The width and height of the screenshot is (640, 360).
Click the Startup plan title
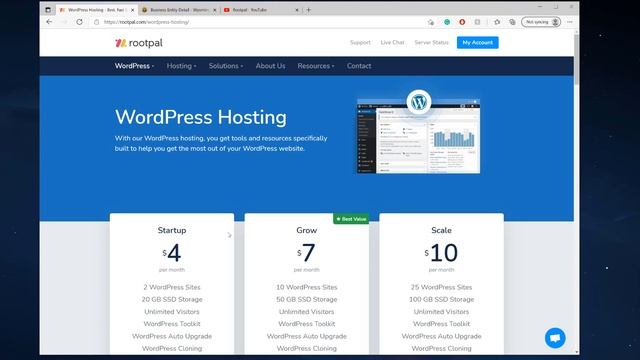172,230
